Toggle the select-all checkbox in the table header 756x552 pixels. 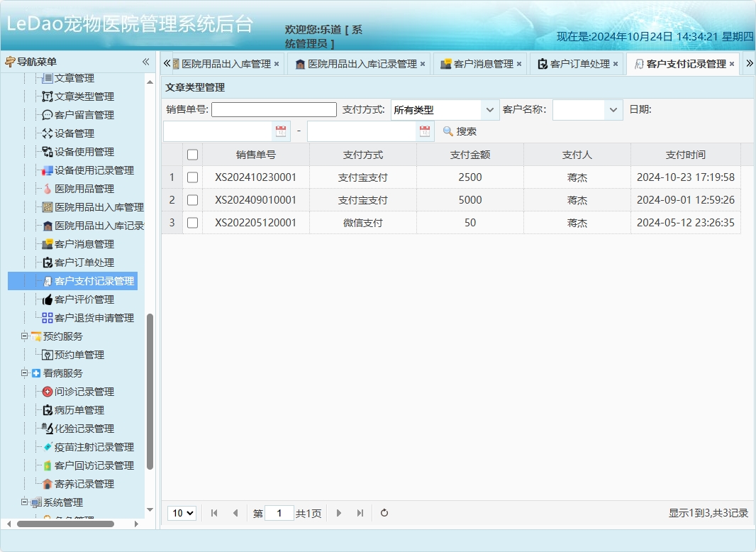[x=192, y=154]
